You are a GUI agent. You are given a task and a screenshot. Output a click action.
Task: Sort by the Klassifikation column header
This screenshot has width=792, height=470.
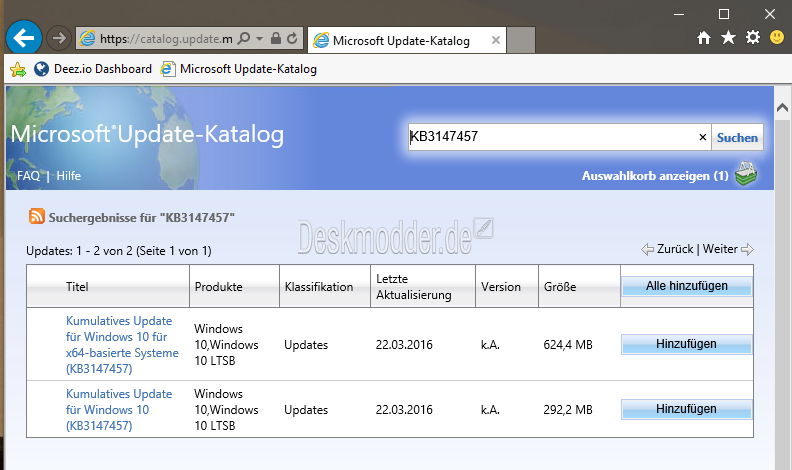pyautogui.click(x=319, y=287)
